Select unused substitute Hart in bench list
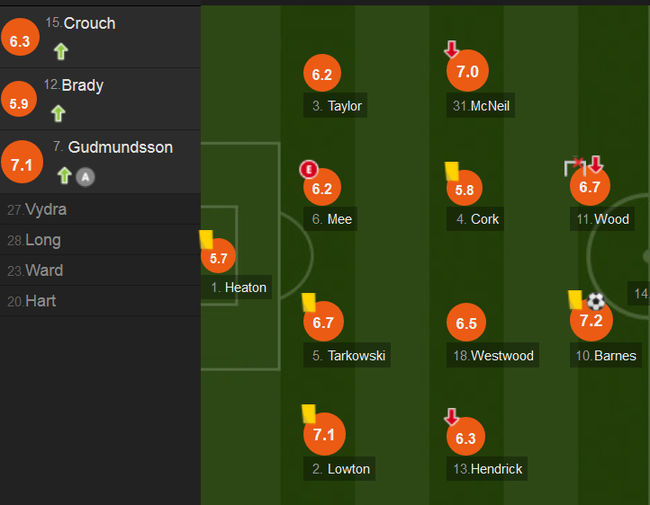The width and height of the screenshot is (650, 505). pos(40,300)
